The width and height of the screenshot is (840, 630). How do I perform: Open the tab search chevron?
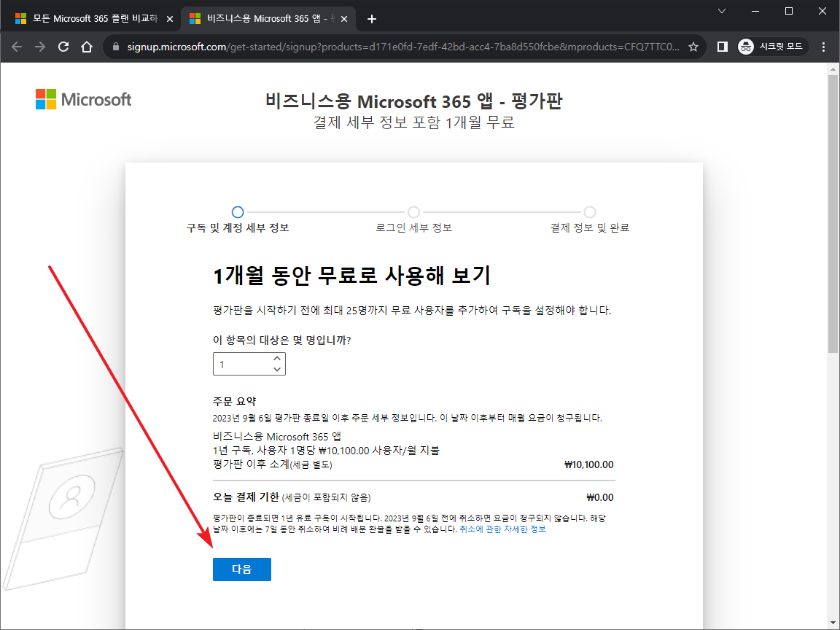[722, 11]
